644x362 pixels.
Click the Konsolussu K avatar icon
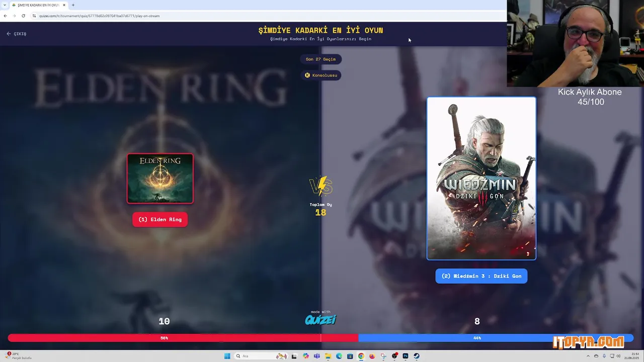pyautogui.click(x=307, y=75)
